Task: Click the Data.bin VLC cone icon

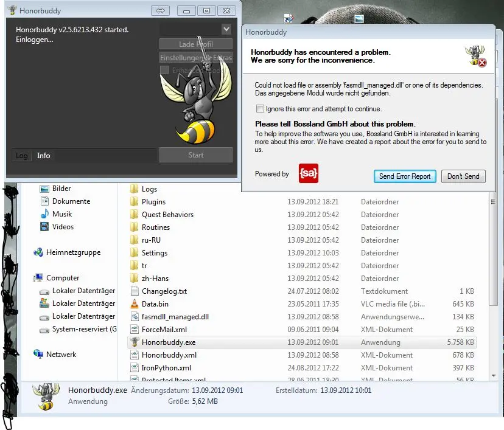Action: click(135, 303)
